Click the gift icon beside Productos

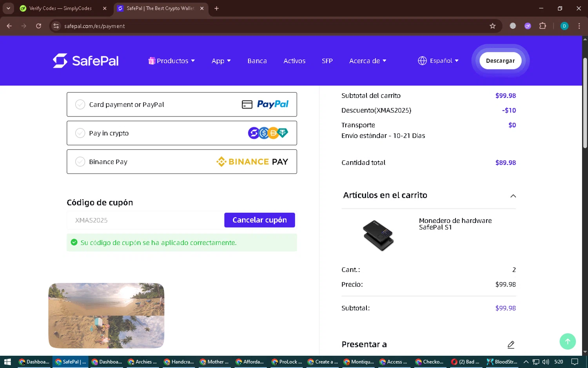151,61
